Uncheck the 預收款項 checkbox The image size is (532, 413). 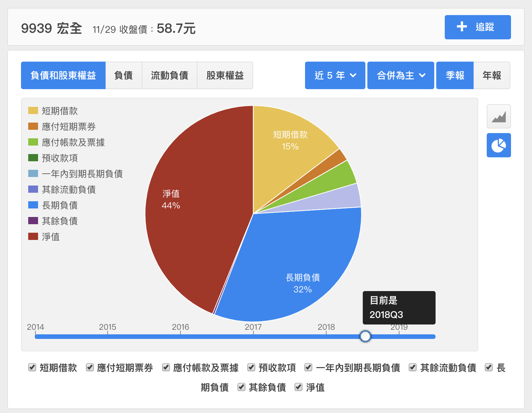point(251,367)
